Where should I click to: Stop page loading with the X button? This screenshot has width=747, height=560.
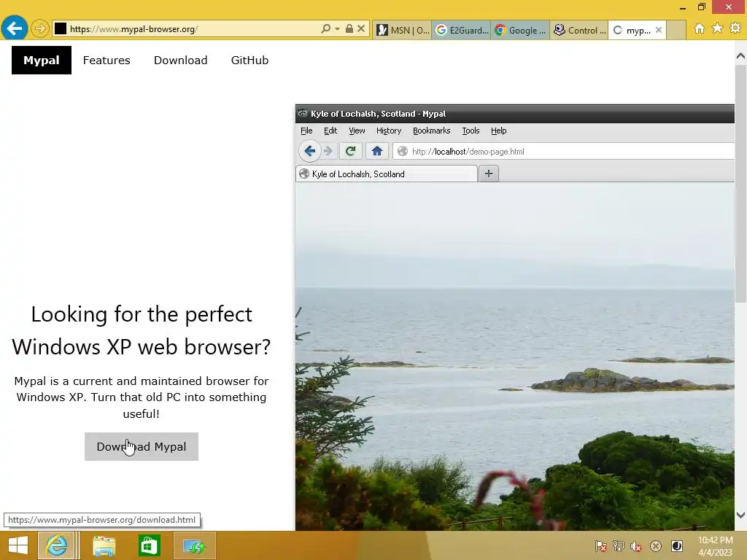(x=361, y=29)
